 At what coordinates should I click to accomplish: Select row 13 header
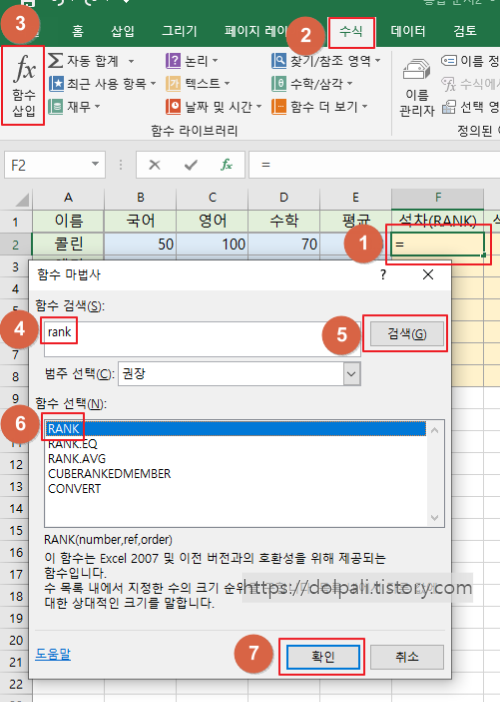16,486
